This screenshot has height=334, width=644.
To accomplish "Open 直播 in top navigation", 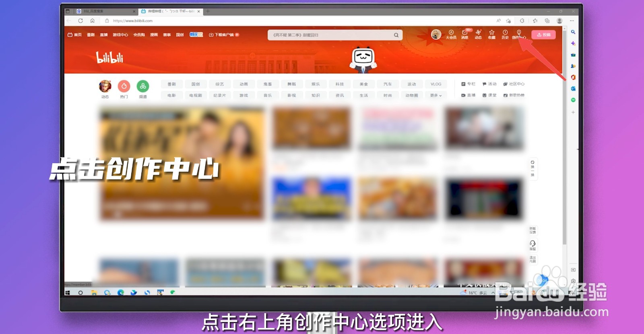I will [104, 35].
